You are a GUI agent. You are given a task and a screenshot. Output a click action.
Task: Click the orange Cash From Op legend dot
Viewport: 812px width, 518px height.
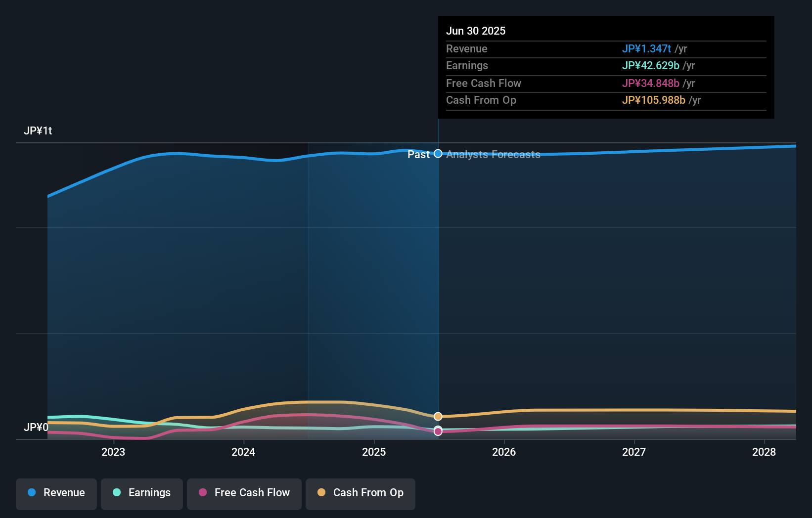tap(322, 493)
